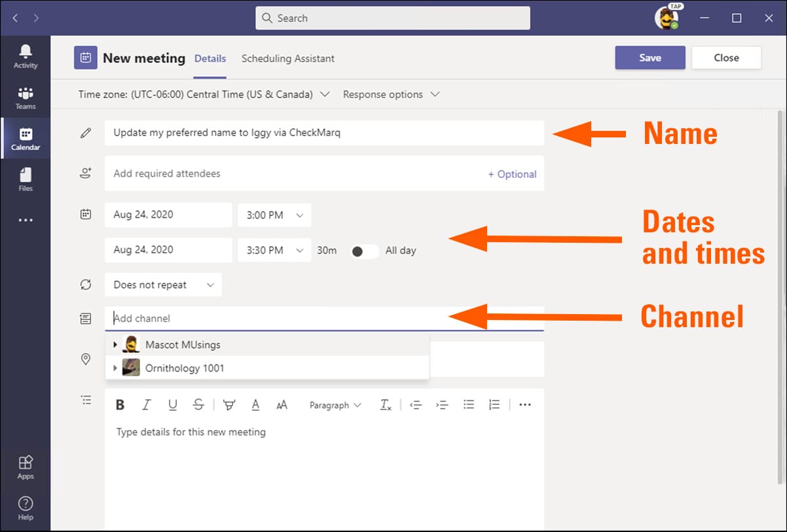Image resolution: width=787 pixels, height=532 pixels.
Task: Open the start time 3:00 PM dropdown
Action: (x=274, y=215)
